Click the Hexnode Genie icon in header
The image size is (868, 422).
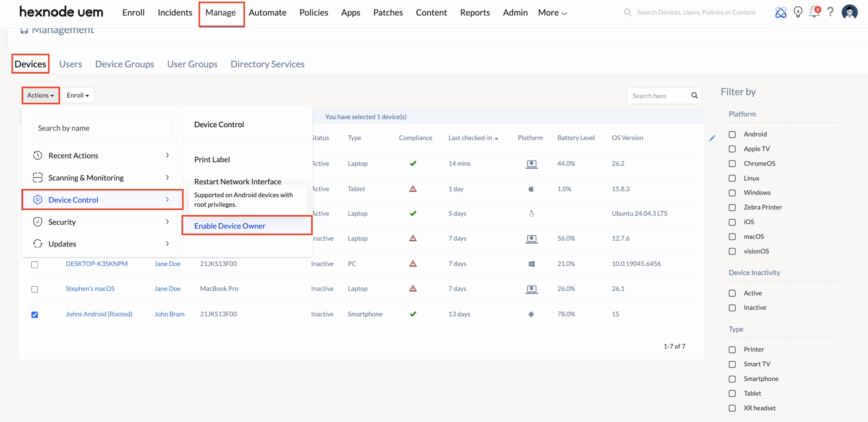tap(781, 13)
